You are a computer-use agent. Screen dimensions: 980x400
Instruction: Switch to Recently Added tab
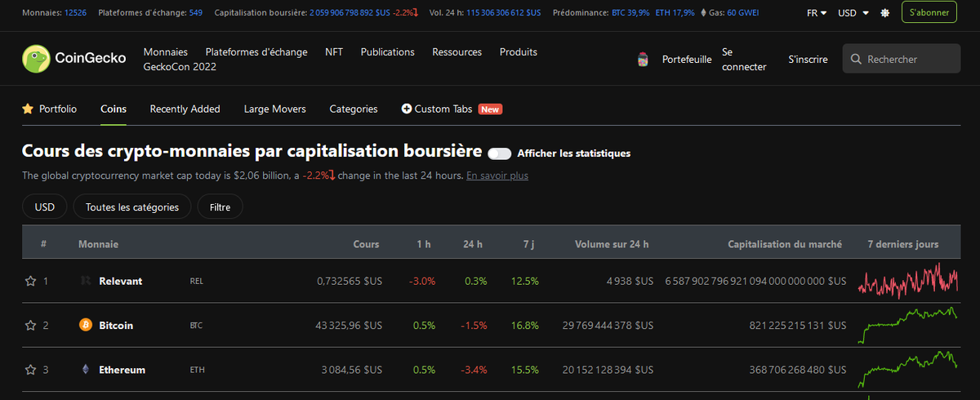[185, 109]
